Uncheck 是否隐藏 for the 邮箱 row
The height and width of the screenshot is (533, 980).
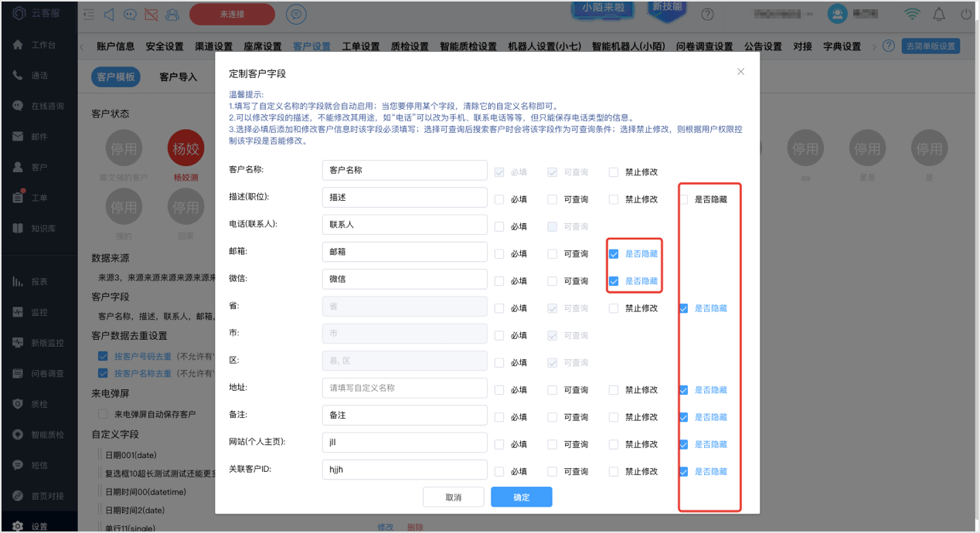coord(614,254)
